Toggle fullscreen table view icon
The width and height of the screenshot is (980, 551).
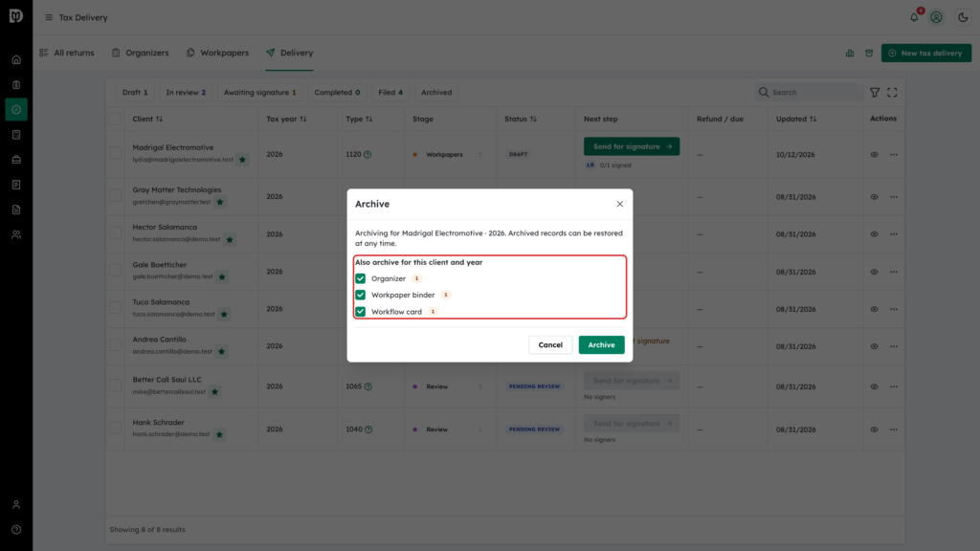[x=893, y=93]
